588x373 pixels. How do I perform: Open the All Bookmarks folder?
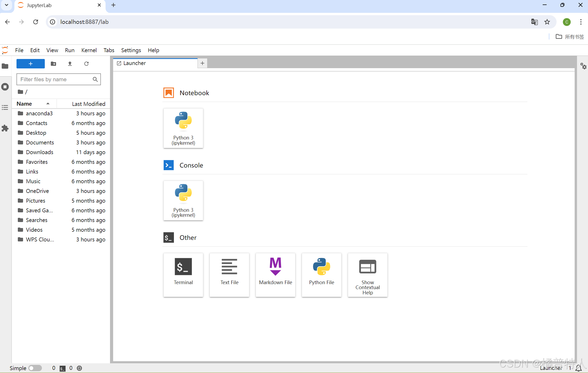[x=570, y=37]
